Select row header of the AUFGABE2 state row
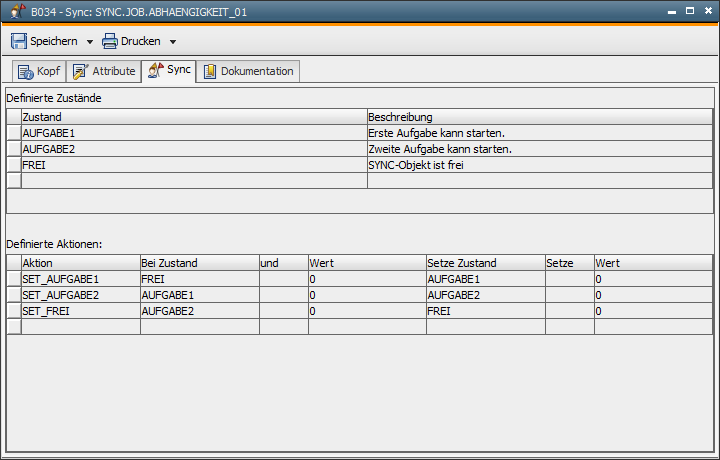This screenshot has width=720, height=460. 14,149
